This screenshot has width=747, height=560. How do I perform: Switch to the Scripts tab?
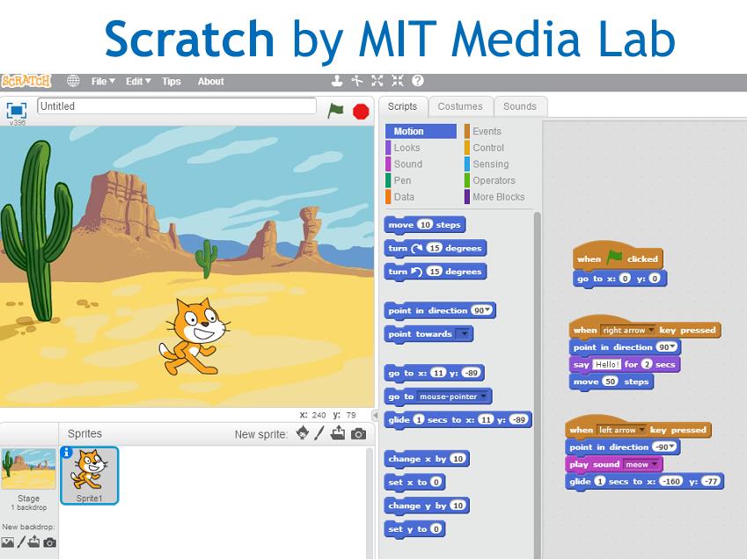403,106
